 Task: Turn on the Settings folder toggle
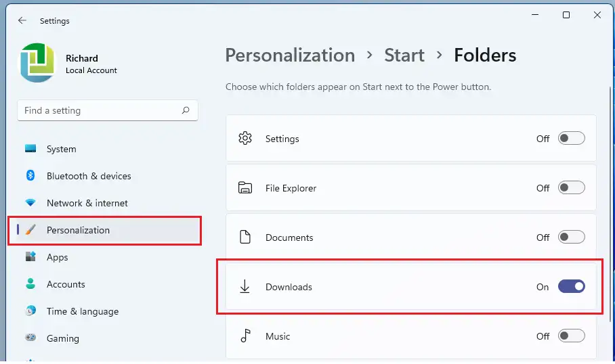572,138
